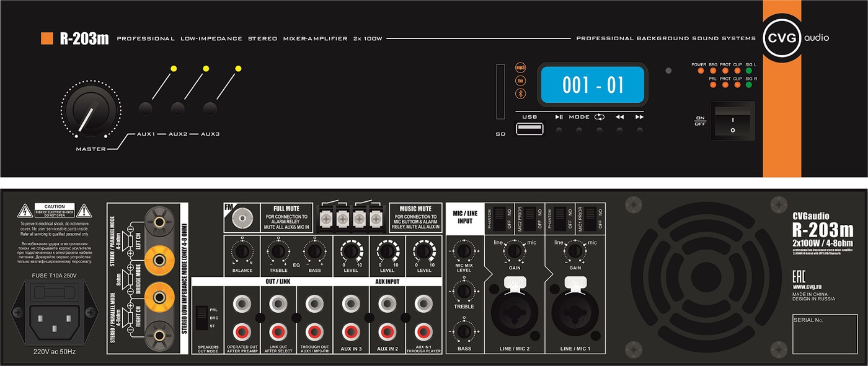Click the red AUX IN 1 RCA jack
This screenshot has height=366, width=868.
[424, 333]
